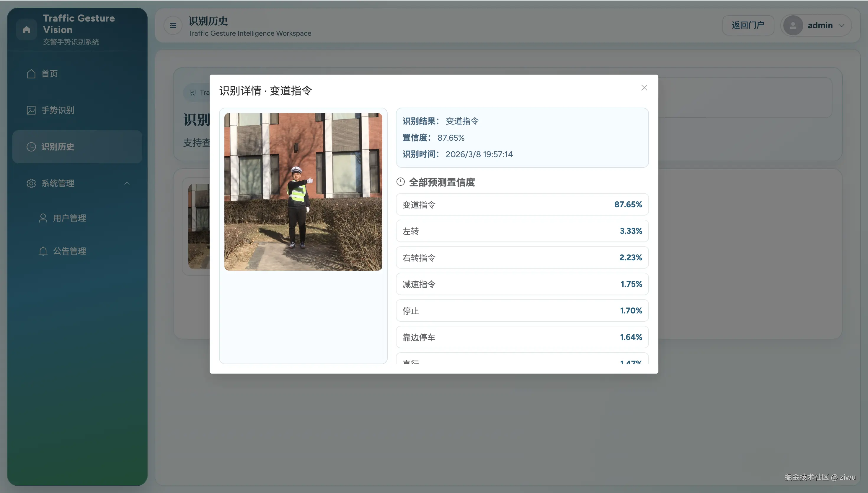Click the home logo icon in sidebar header
868x493 pixels.
[27, 30]
